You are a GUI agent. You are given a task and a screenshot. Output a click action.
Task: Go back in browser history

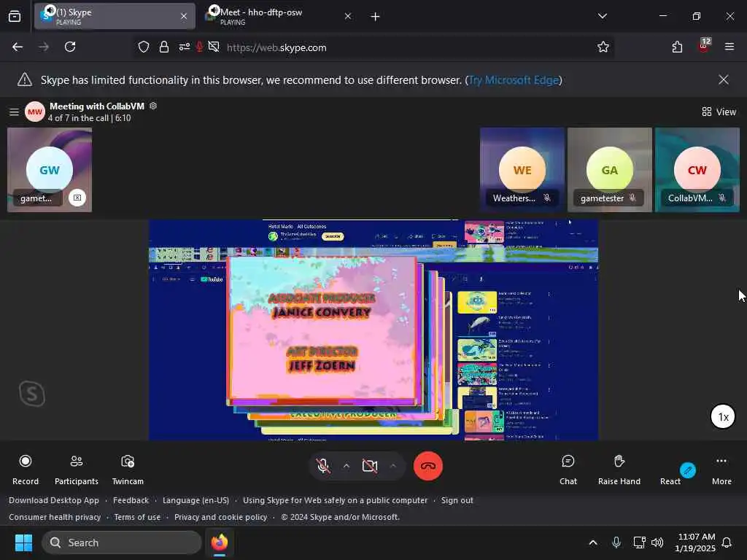click(18, 47)
